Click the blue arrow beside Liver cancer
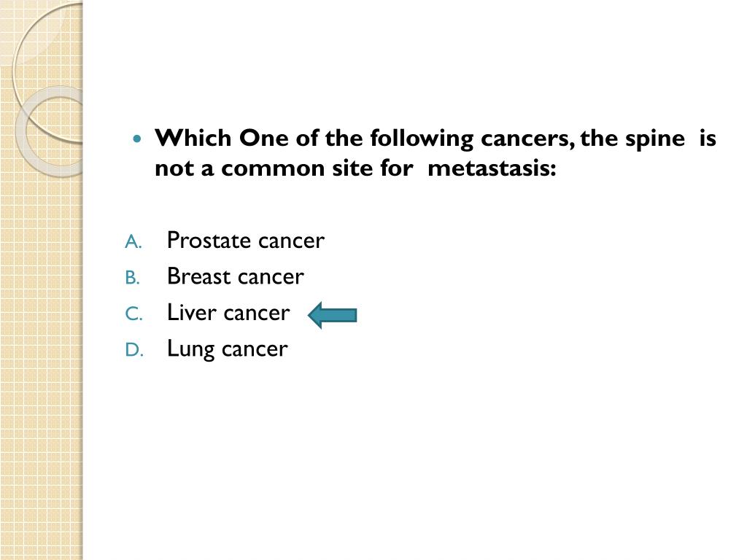Viewport: 747px width, 560px height. click(333, 315)
